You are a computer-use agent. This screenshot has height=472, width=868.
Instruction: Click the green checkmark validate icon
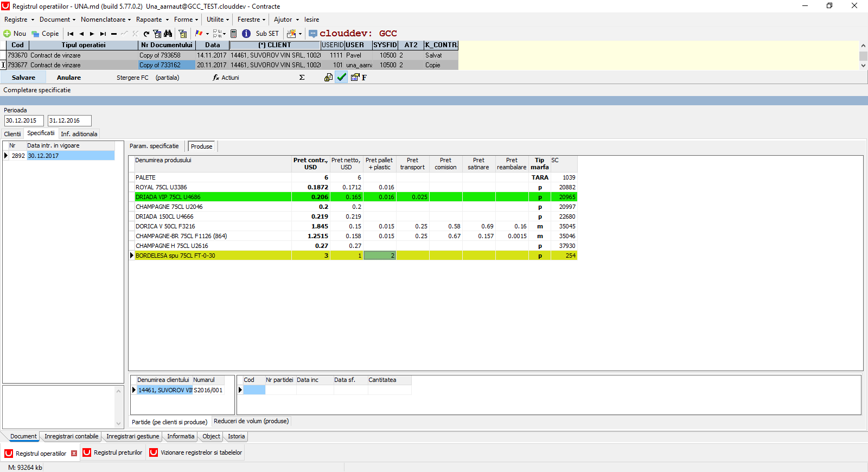pyautogui.click(x=341, y=78)
